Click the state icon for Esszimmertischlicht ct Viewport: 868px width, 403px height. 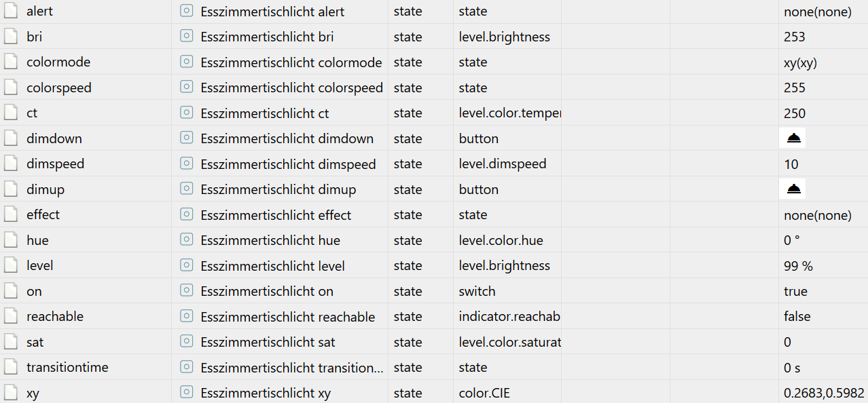pos(186,113)
